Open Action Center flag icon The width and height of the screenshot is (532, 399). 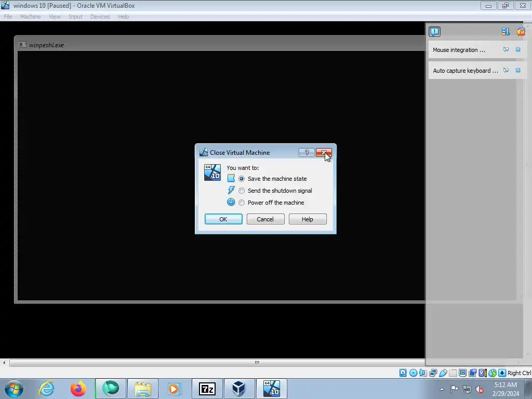[454, 389]
